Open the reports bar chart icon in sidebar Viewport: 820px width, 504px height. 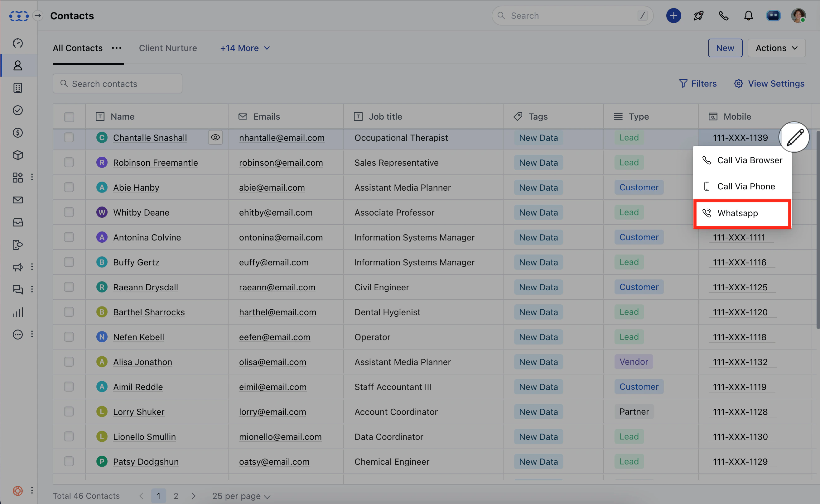tap(18, 312)
